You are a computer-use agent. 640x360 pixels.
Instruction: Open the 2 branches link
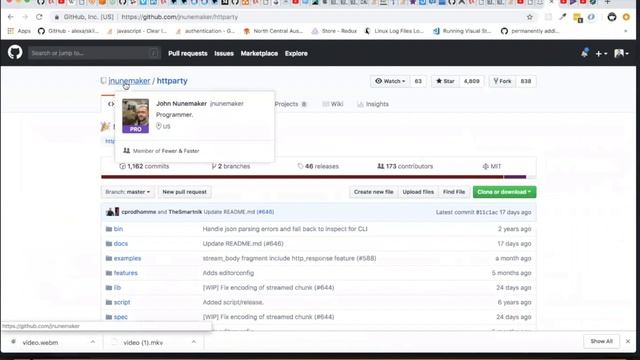point(231,166)
